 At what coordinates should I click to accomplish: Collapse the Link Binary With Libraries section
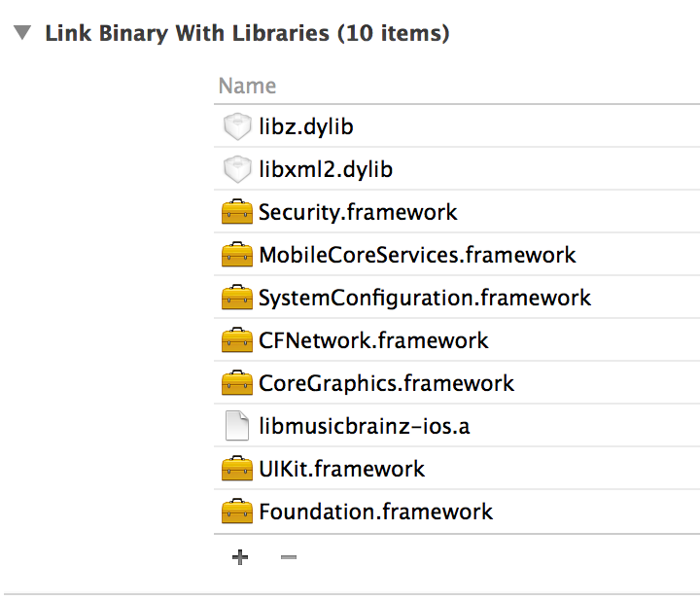click(21, 33)
